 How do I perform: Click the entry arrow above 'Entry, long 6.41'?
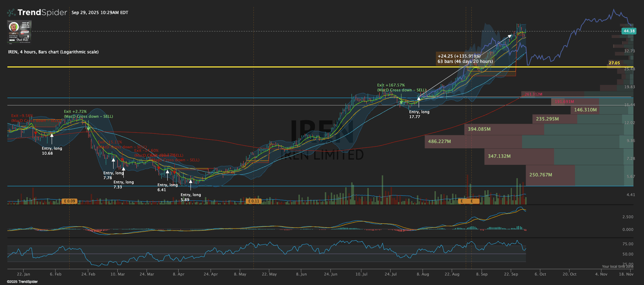(167, 172)
